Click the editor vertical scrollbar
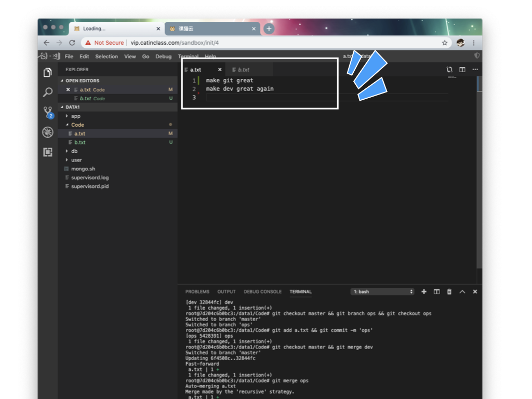The width and height of the screenshot is (532, 399). [x=479, y=173]
